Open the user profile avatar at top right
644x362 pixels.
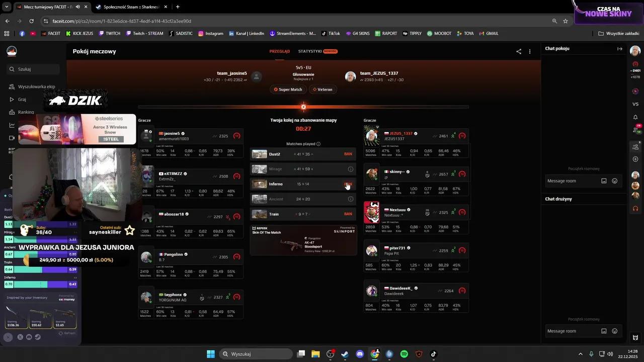[635, 51]
